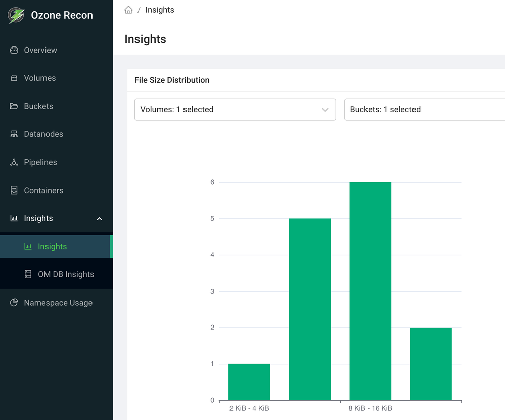Click the Buckets folder icon
The height and width of the screenshot is (420, 505).
(x=14, y=106)
